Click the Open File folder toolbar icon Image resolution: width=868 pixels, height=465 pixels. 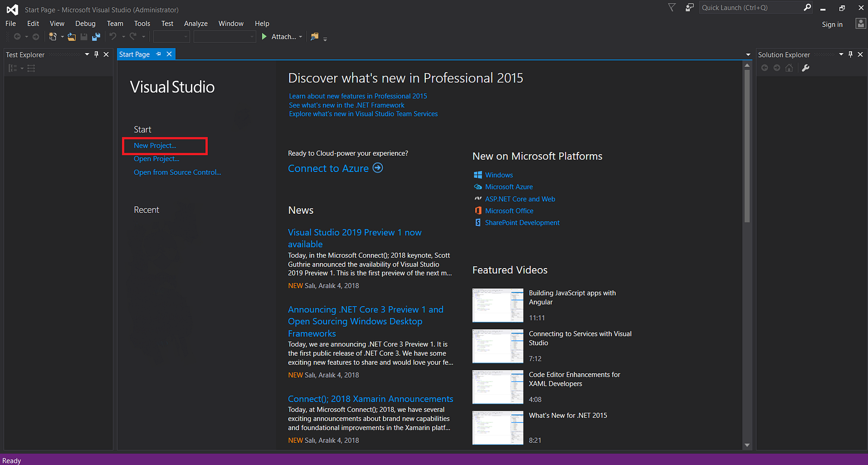[x=72, y=36]
